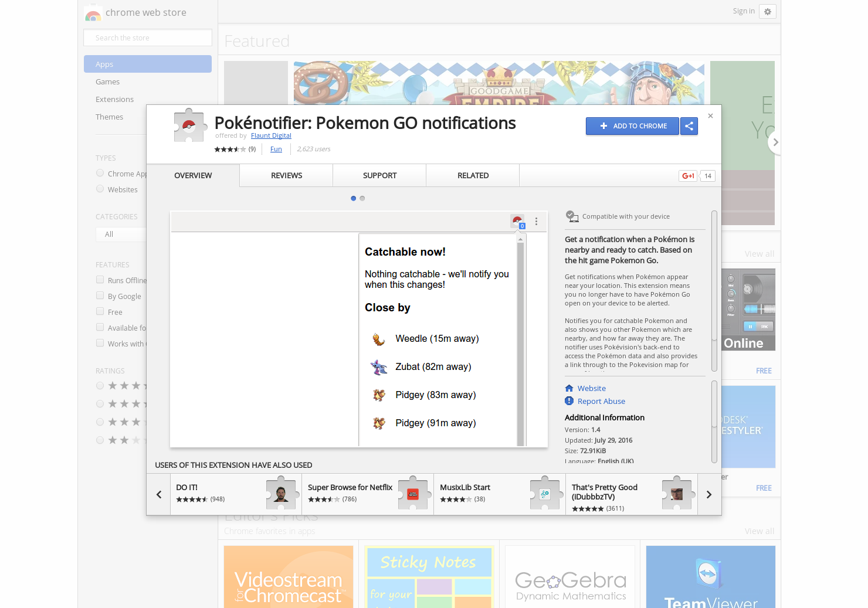Open the three-dot menu in the extension preview

[536, 221]
